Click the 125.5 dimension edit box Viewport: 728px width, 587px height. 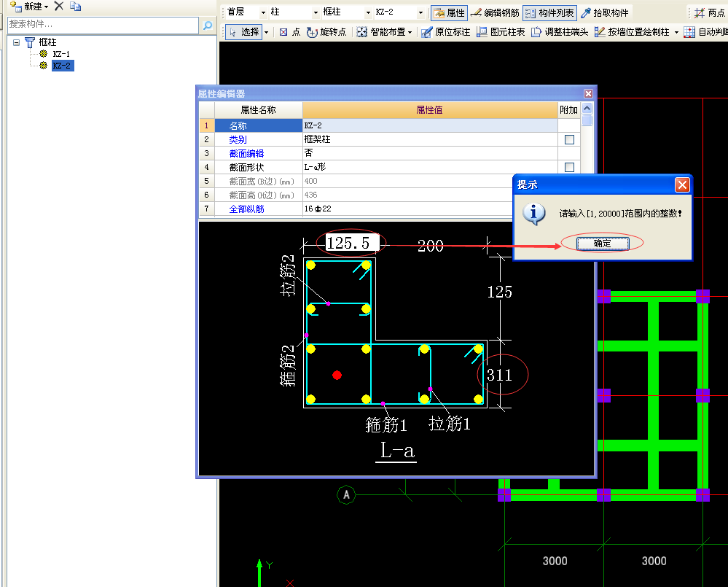(351, 243)
